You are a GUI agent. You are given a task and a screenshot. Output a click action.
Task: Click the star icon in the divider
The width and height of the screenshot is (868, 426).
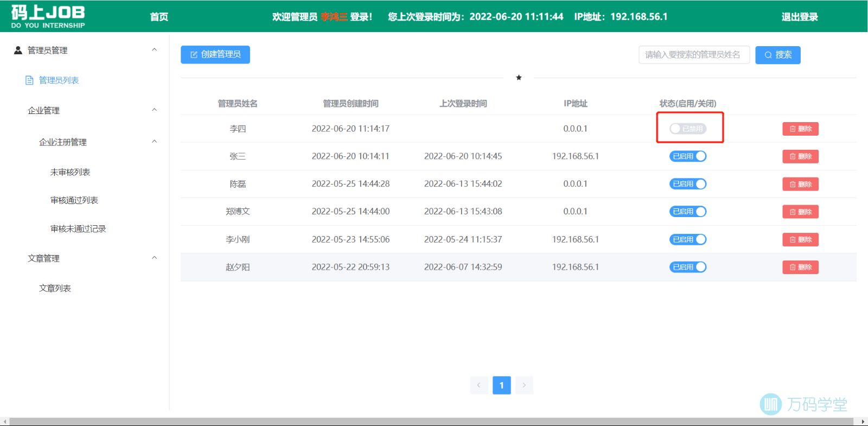coord(519,78)
